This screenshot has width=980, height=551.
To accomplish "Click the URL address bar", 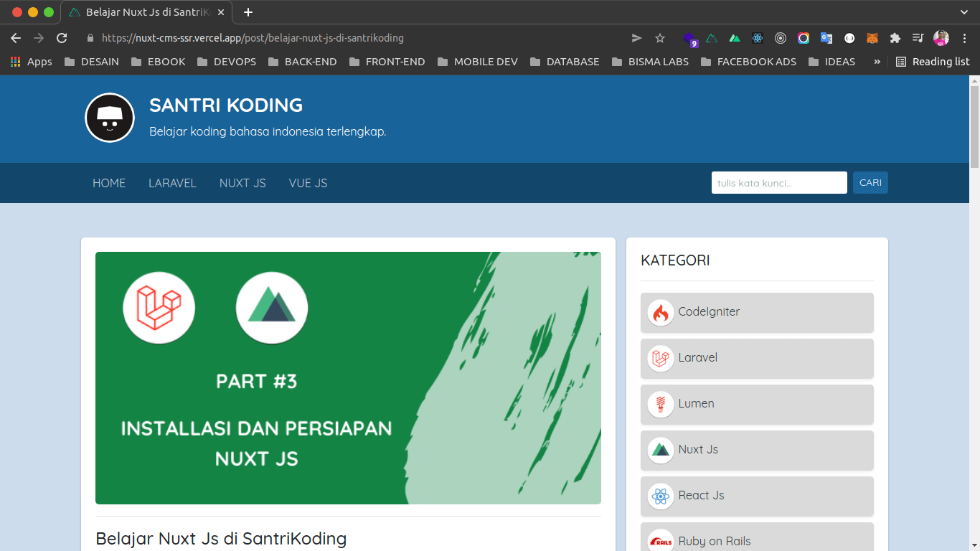I will (359, 38).
